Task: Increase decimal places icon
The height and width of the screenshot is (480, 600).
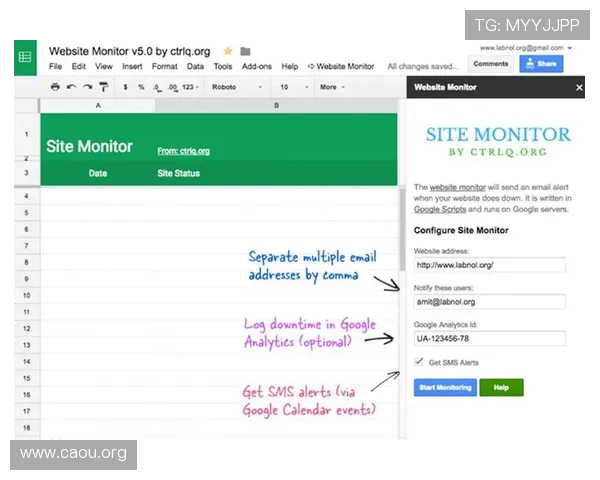Action: pyautogui.click(x=173, y=87)
